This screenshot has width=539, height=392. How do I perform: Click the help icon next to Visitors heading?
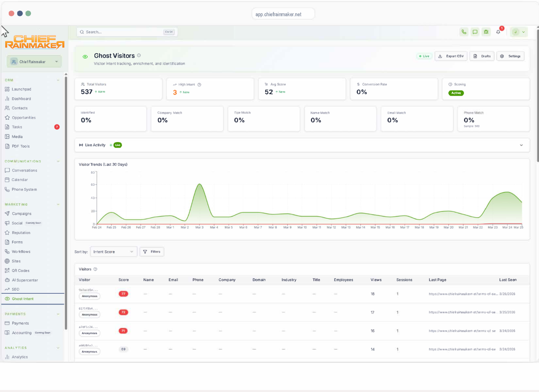coord(95,269)
